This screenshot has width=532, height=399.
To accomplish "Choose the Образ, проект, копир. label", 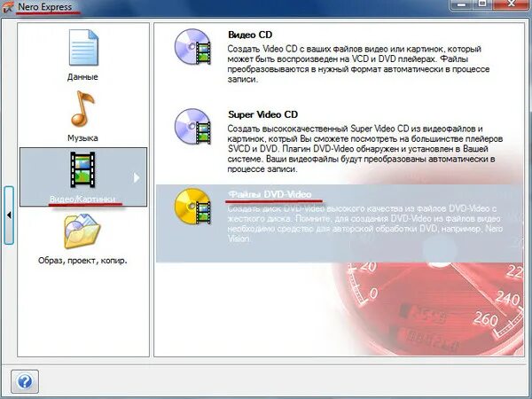I will point(82,261).
